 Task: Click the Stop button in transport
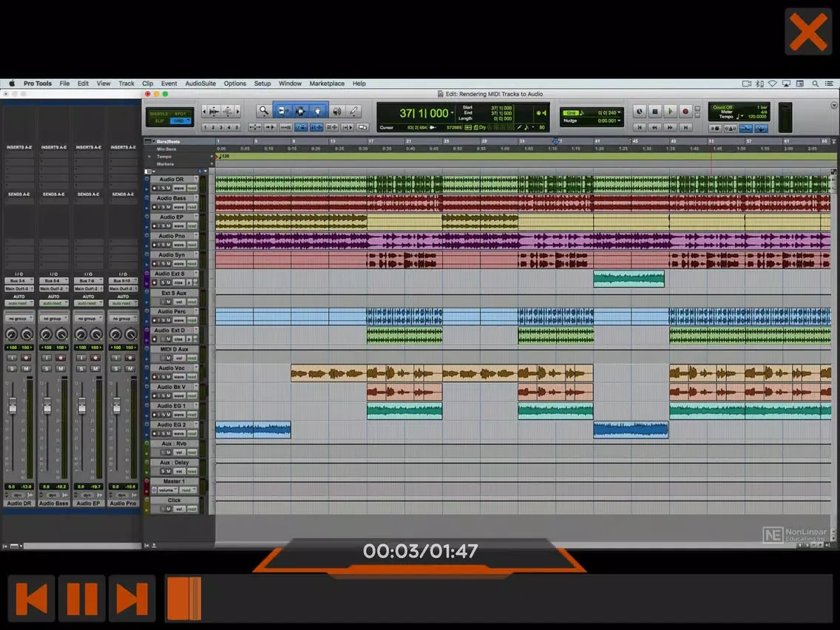[654, 112]
